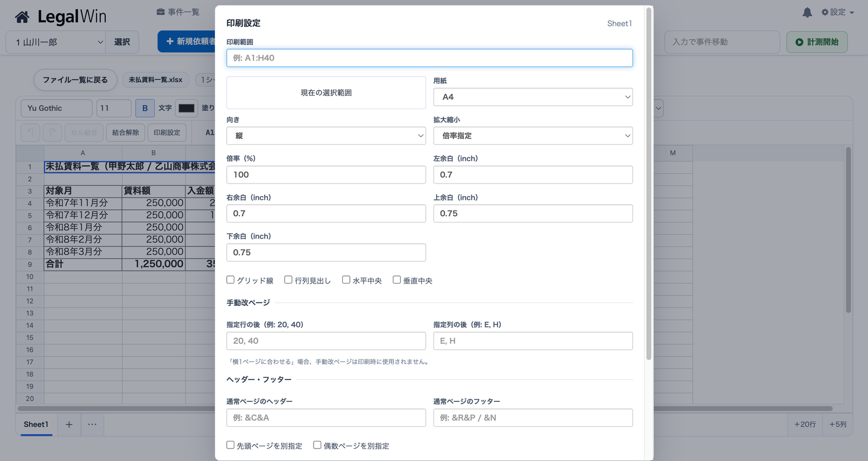Screen dimensions: 868x461
Task: Click the 左余白 0.7 field
Action: pyautogui.click(x=533, y=175)
